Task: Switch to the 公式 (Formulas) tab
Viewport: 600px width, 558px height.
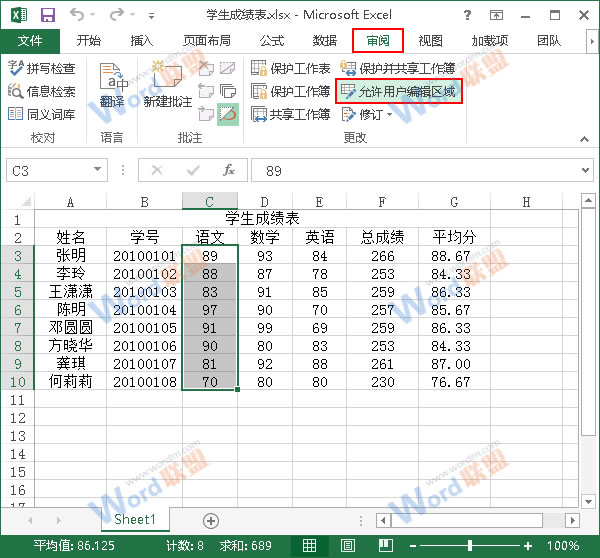Action: [271, 41]
